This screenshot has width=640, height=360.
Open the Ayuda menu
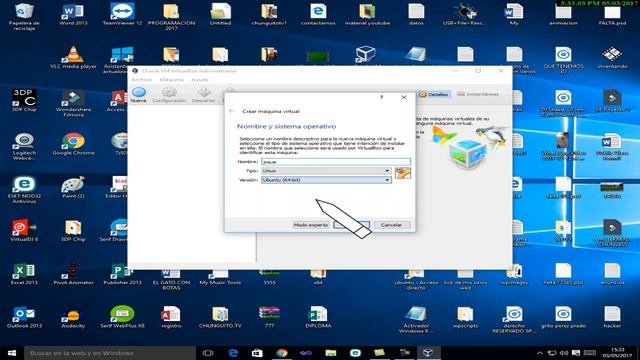pos(200,80)
